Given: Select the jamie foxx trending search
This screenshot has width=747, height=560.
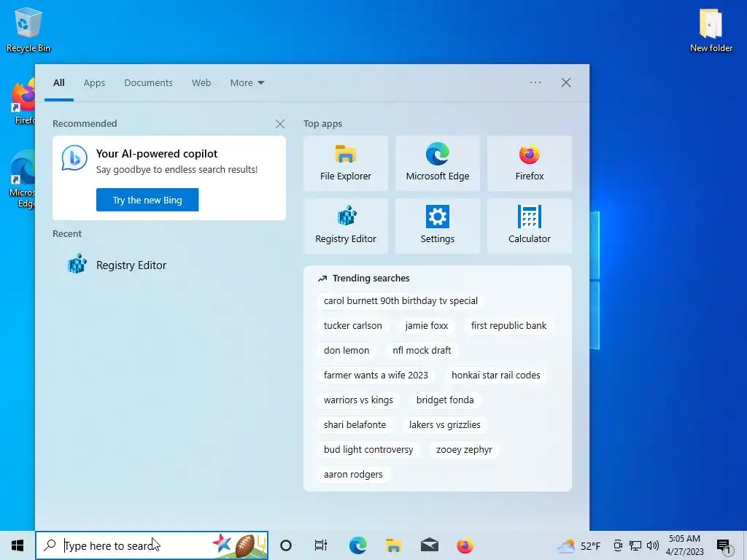Looking at the screenshot, I should tap(426, 326).
